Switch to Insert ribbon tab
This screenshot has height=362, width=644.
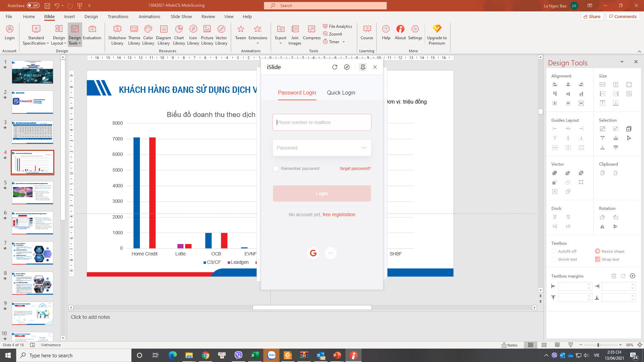pyautogui.click(x=69, y=16)
